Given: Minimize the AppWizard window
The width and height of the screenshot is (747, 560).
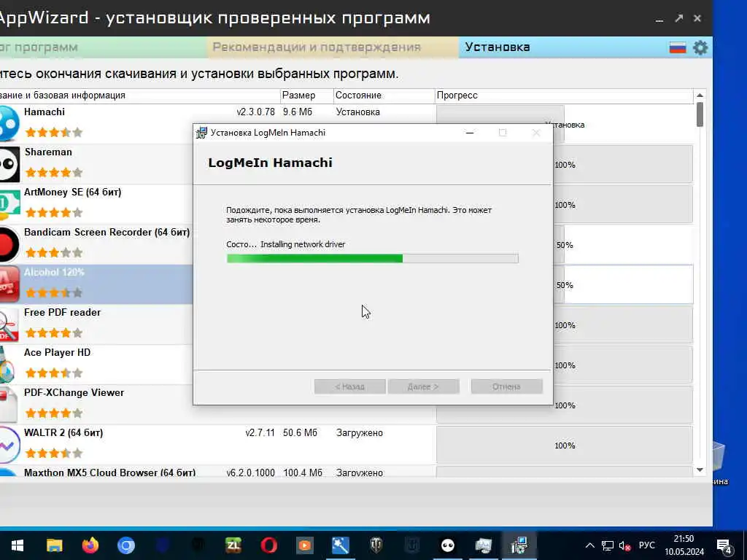Looking at the screenshot, I should [659, 19].
